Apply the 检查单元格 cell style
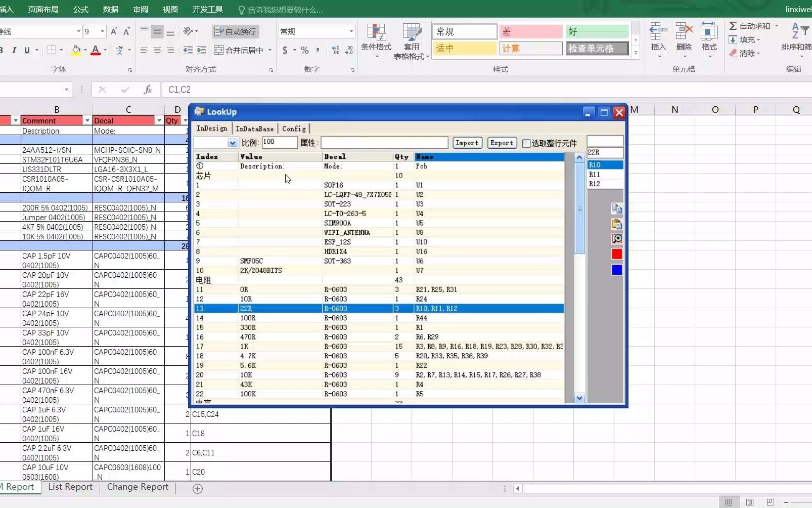Screen dimensions: 812x508 click(597, 49)
